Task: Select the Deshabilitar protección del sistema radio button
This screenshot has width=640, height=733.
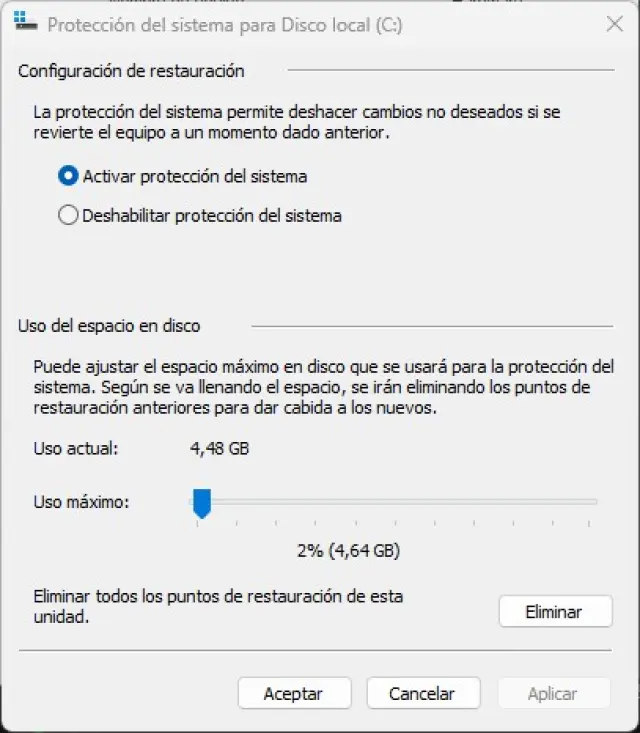Action: tap(68, 216)
